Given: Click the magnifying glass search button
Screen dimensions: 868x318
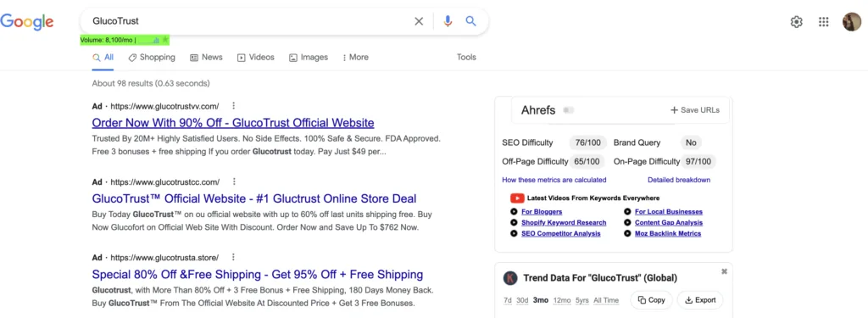Looking at the screenshot, I should (470, 21).
